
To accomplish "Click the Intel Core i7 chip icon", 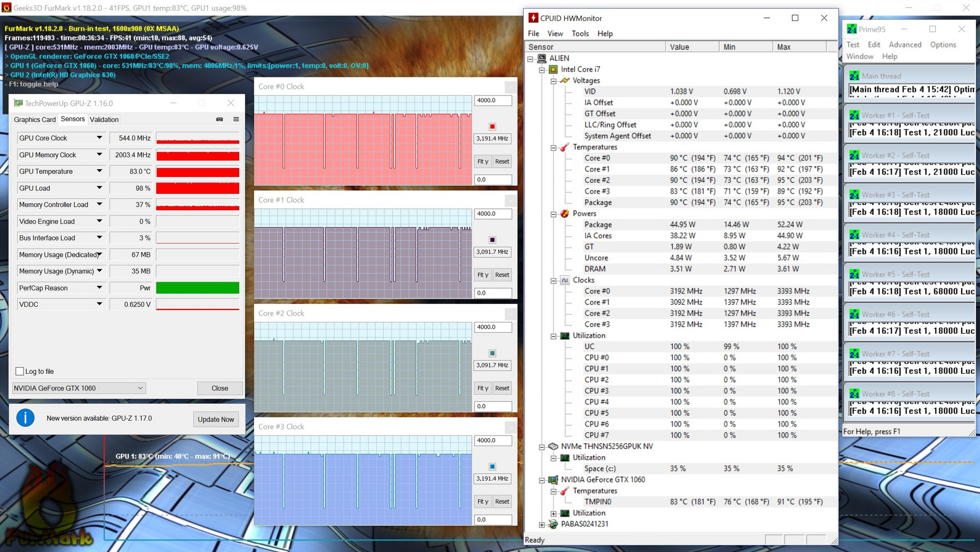I will pos(553,69).
